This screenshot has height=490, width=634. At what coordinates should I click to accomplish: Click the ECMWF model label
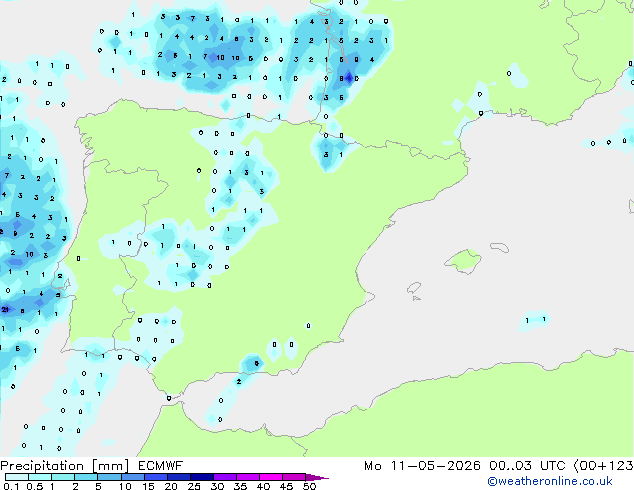point(161,466)
